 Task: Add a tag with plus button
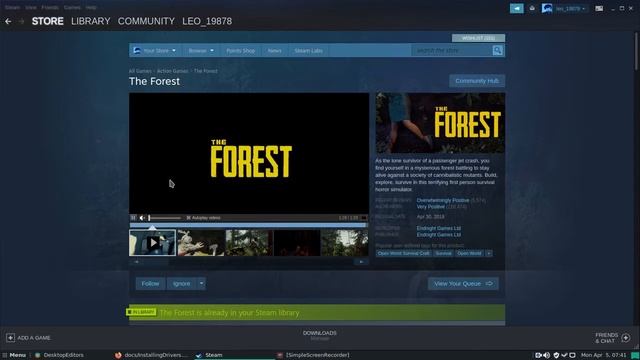coord(489,253)
